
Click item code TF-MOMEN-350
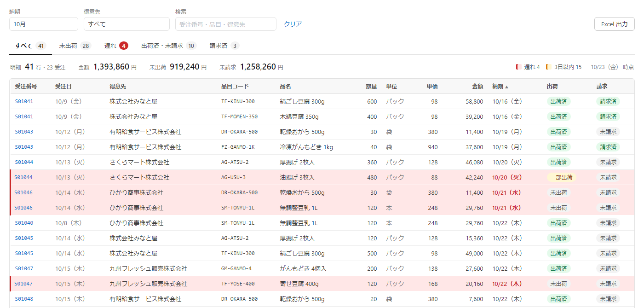(239, 116)
